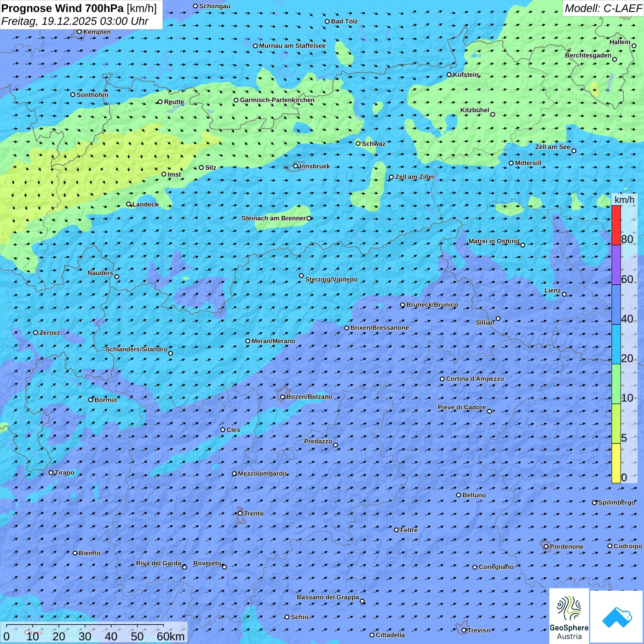This screenshot has width=644, height=644.
Task: Click the Treviso city label
Action: (479, 630)
